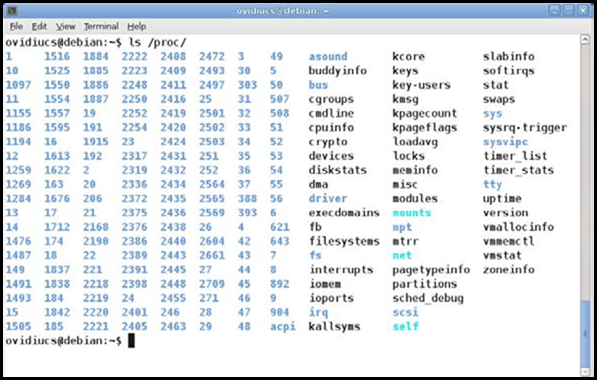Click the 'slabinfo' entry
The height and width of the screenshot is (380, 597).
[x=509, y=56]
